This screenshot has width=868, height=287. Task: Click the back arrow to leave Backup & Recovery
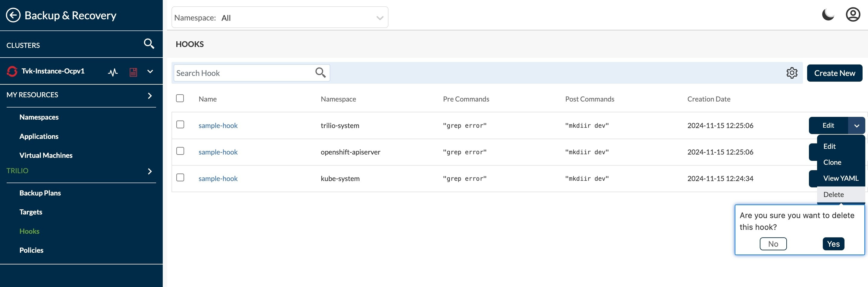14,15
